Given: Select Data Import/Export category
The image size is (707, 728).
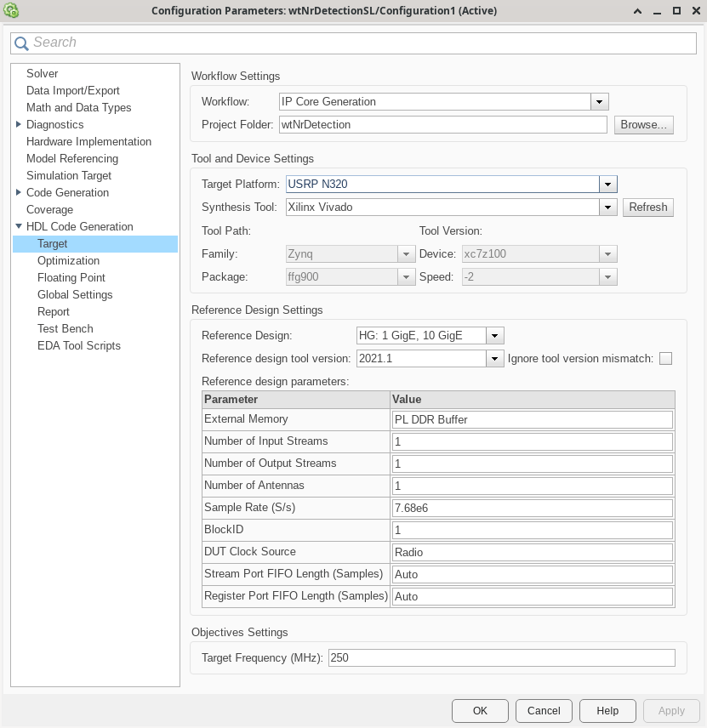Looking at the screenshot, I should [x=73, y=90].
